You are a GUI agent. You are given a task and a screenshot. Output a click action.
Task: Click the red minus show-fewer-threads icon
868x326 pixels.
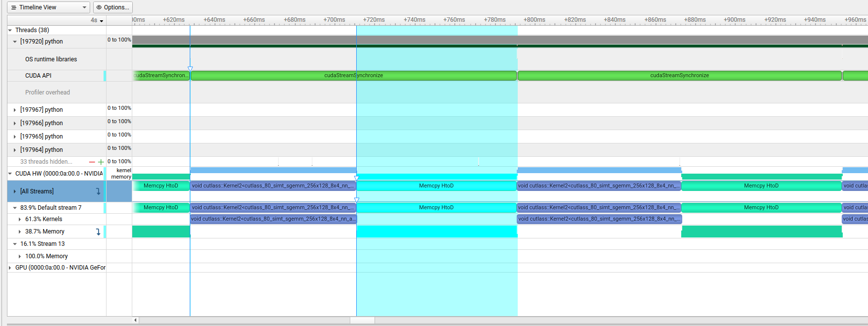click(x=92, y=162)
